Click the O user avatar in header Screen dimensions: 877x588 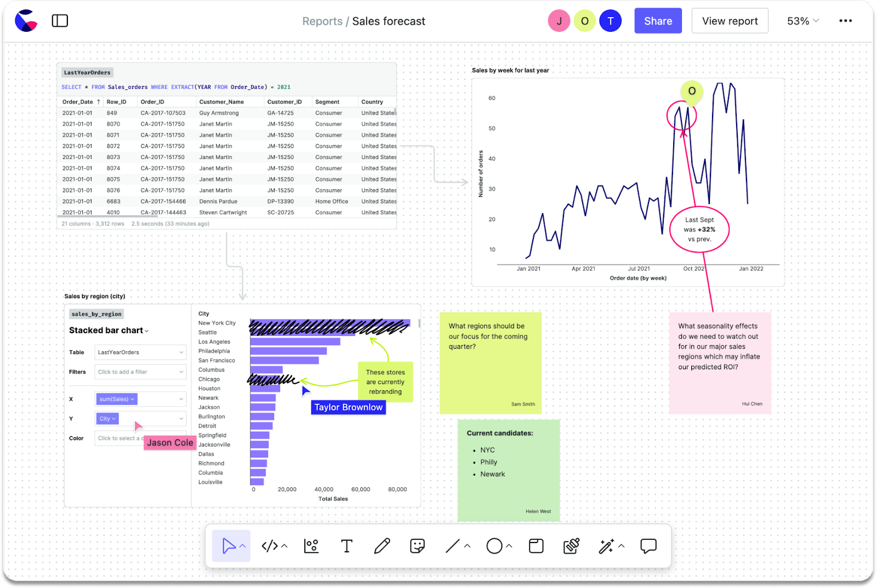[x=585, y=21]
